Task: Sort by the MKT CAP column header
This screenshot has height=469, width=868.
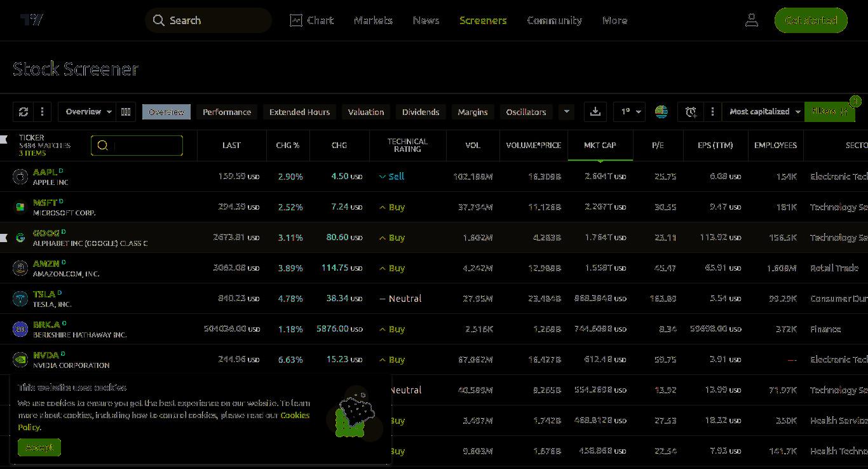Action: pyautogui.click(x=600, y=146)
